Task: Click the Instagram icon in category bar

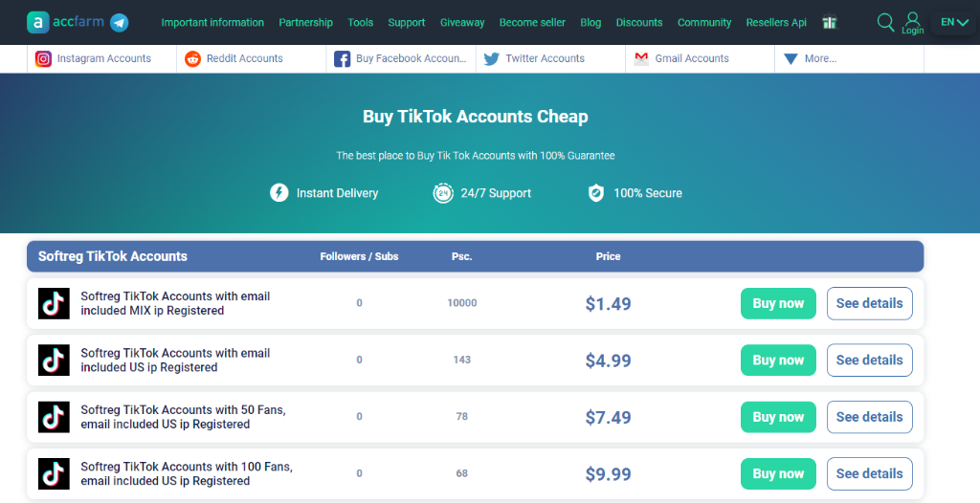Action: coord(43,58)
